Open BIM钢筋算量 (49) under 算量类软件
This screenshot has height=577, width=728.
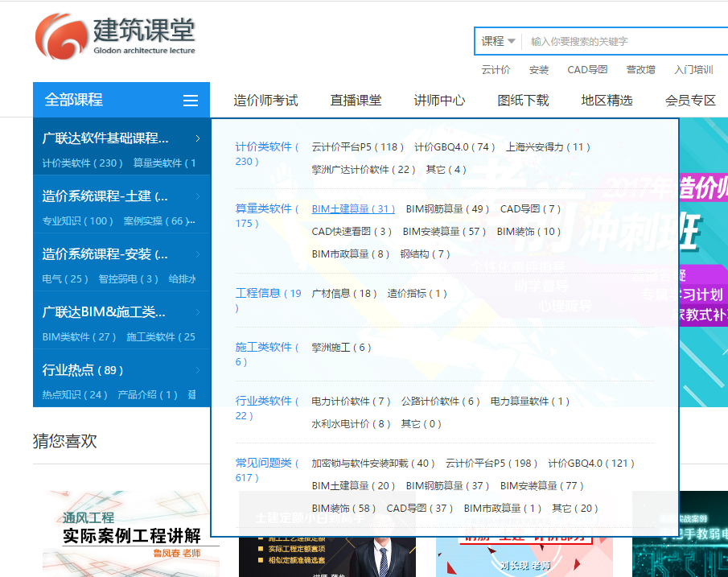[x=447, y=209]
